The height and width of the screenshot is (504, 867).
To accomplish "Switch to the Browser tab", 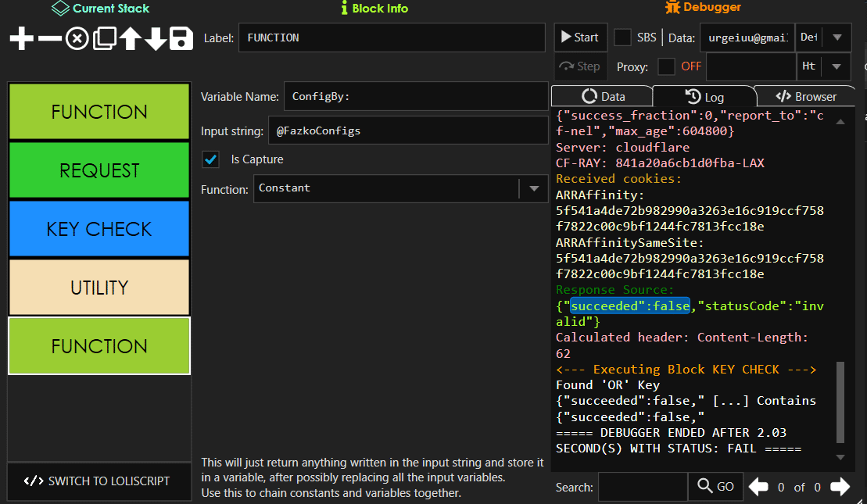I will [805, 96].
